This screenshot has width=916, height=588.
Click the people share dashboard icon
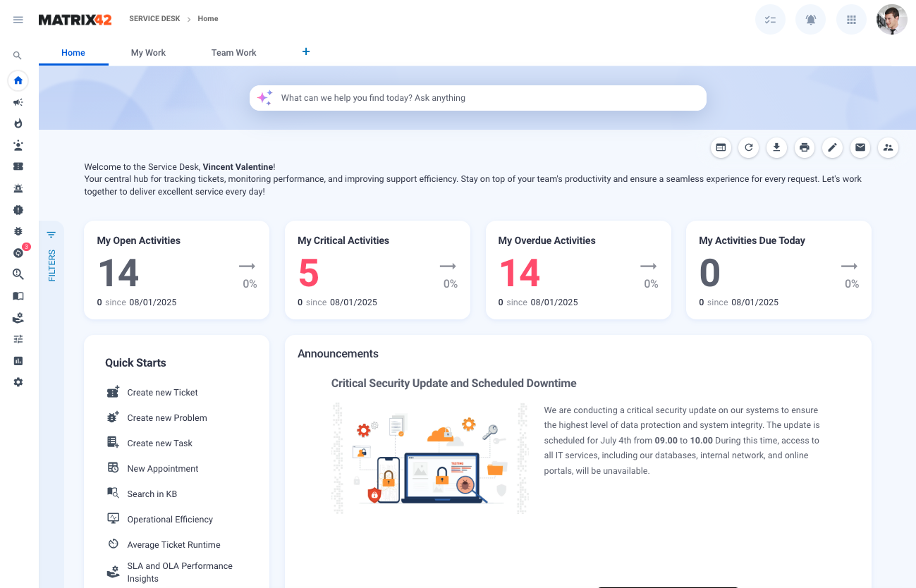coord(888,147)
